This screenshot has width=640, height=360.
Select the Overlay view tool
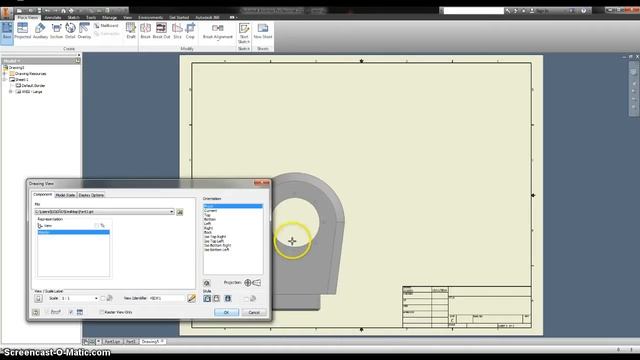click(x=84, y=31)
